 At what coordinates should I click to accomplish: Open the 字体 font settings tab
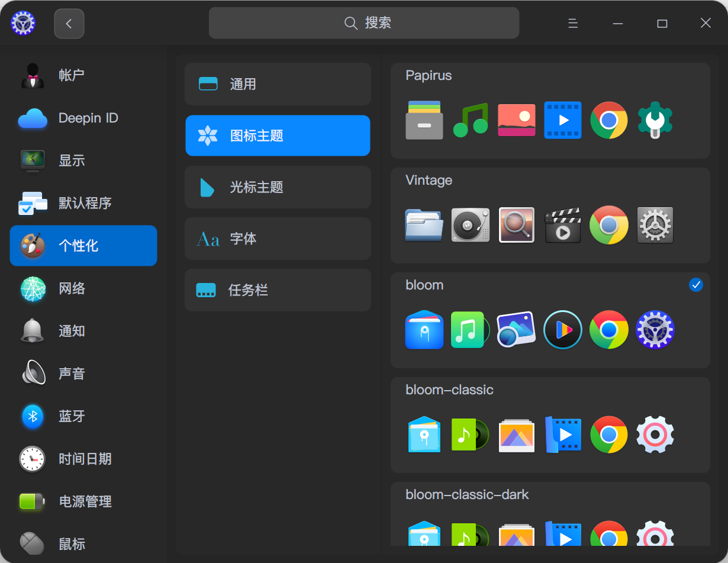pos(278,239)
